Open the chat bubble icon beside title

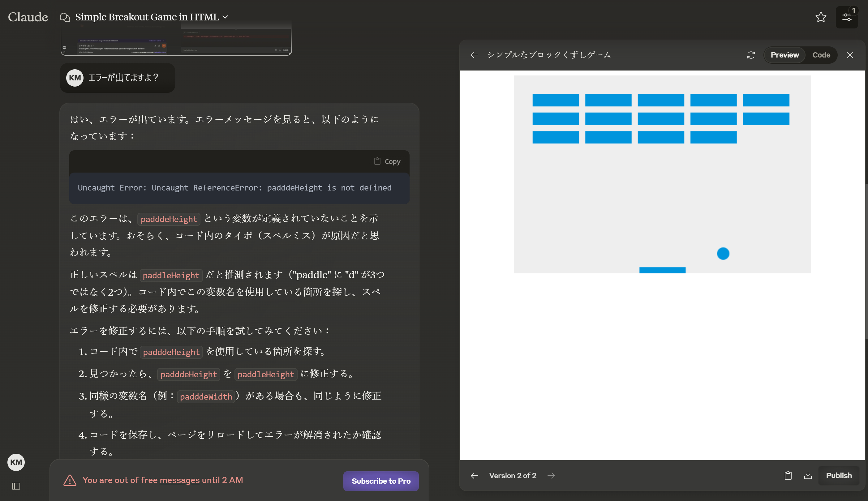(x=65, y=17)
